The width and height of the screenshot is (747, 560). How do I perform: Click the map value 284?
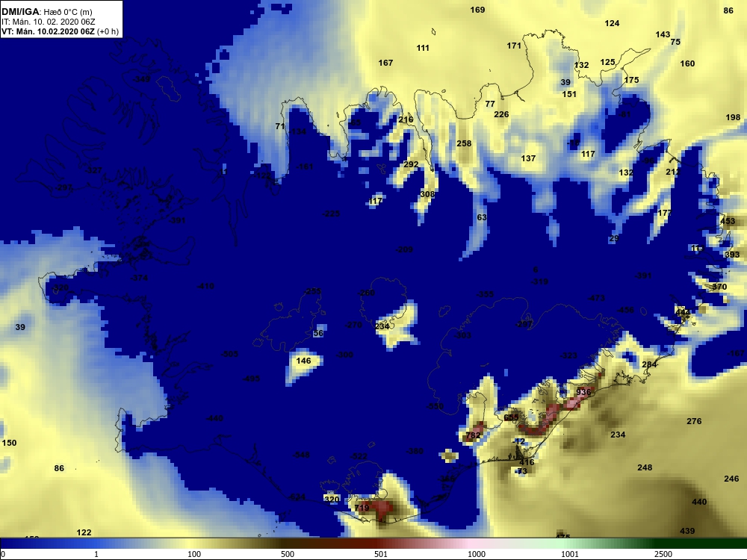(649, 364)
